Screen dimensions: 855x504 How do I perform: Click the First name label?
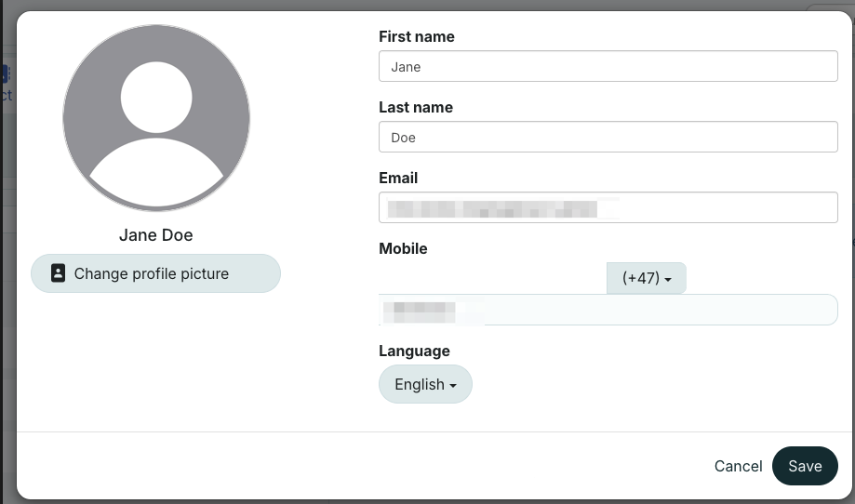pos(417,37)
